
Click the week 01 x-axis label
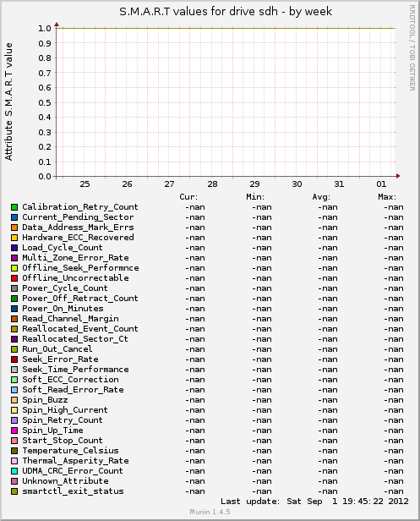(381, 184)
